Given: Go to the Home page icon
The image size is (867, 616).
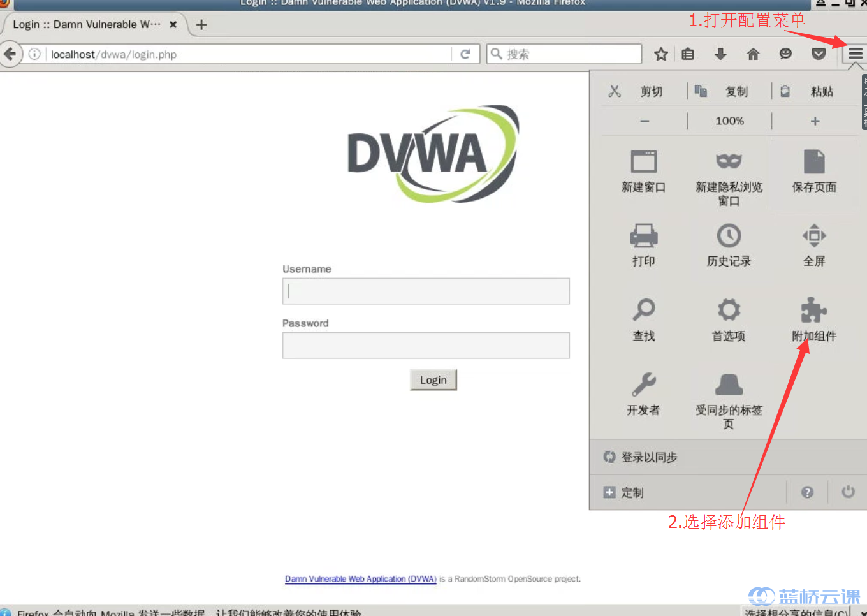Looking at the screenshot, I should [x=753, y=54].
